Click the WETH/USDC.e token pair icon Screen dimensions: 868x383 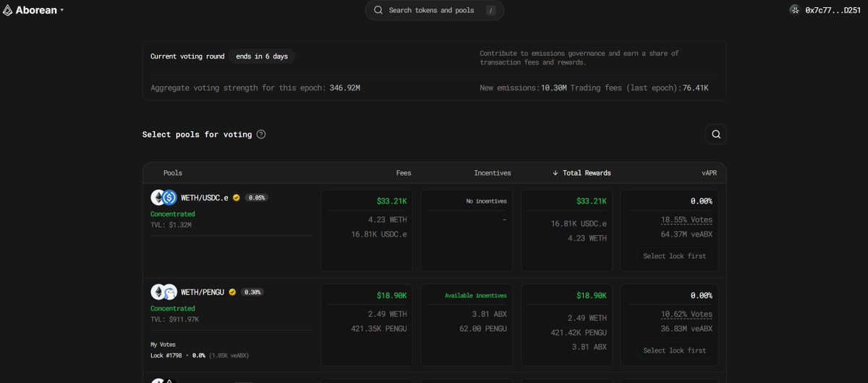[163, 198]
